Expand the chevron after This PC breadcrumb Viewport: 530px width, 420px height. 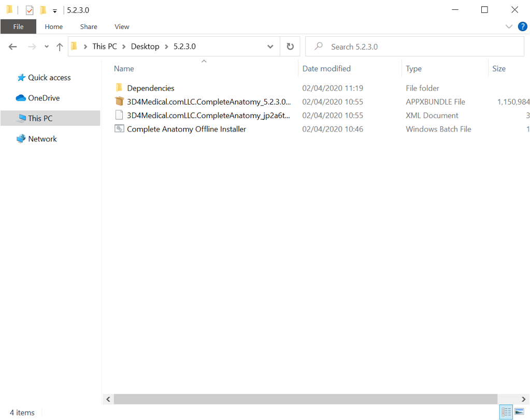pos(124,47)
